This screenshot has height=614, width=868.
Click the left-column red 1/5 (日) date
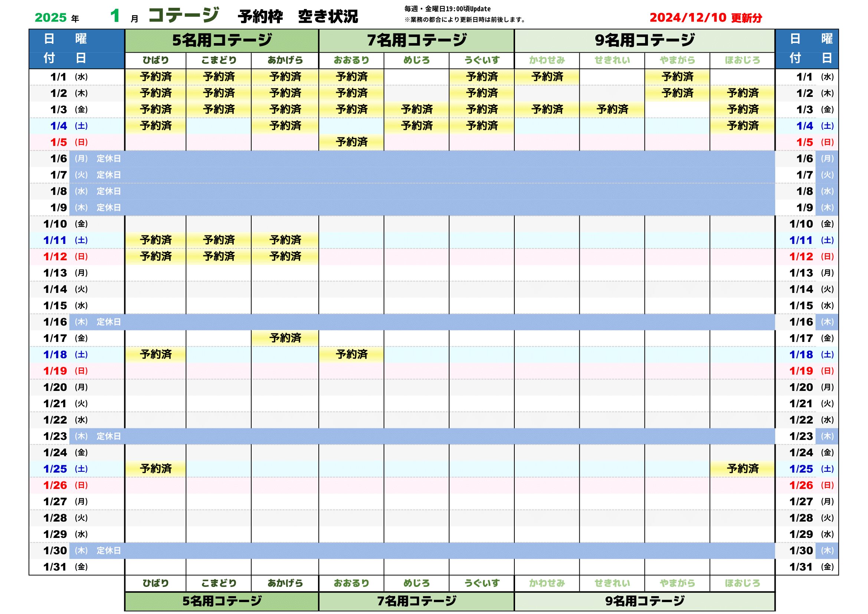point(69,143)
